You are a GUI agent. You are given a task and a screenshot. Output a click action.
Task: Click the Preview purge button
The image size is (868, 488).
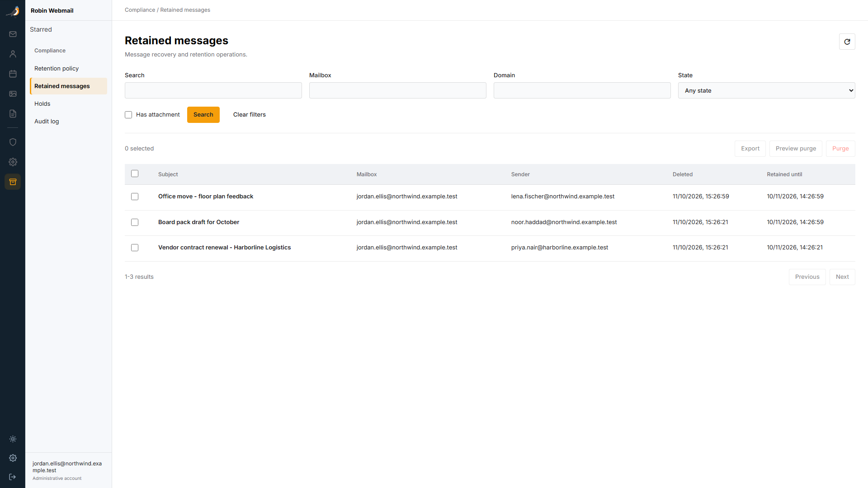point(796,149)
